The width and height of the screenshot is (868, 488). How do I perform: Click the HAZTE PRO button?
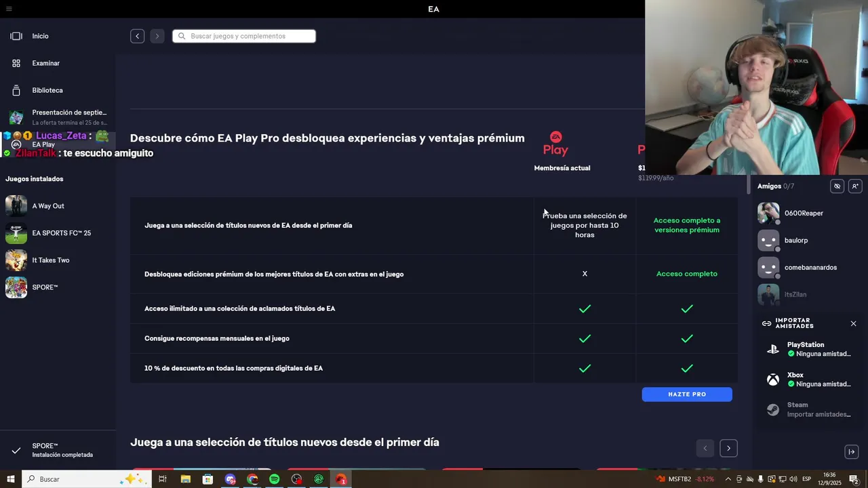pos(687,394)
